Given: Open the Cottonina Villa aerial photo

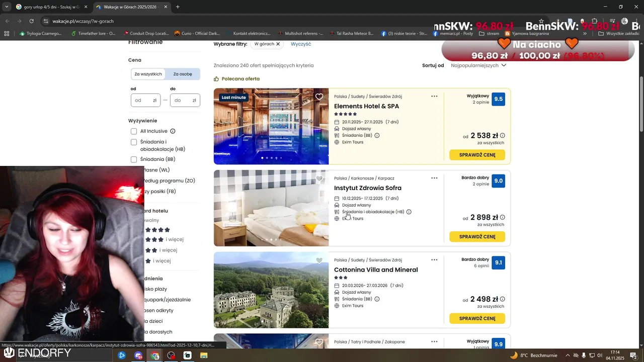Looking at the screenshot, I should 271,290.
